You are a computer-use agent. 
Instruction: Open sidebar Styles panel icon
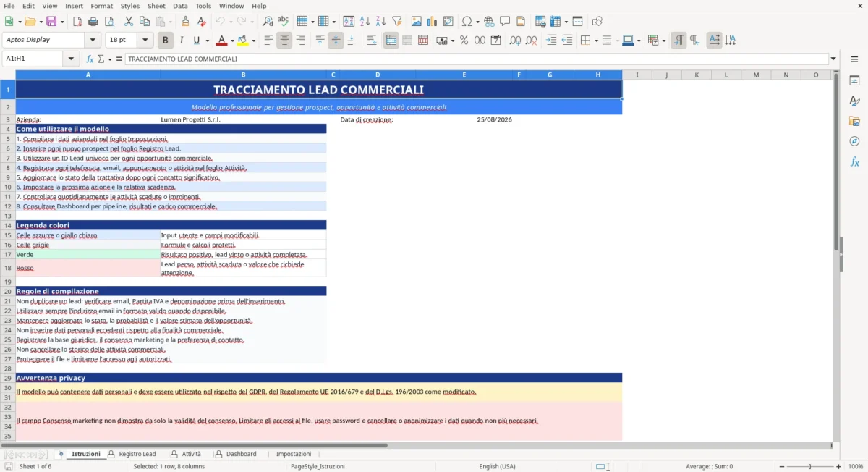pos(854,101)
